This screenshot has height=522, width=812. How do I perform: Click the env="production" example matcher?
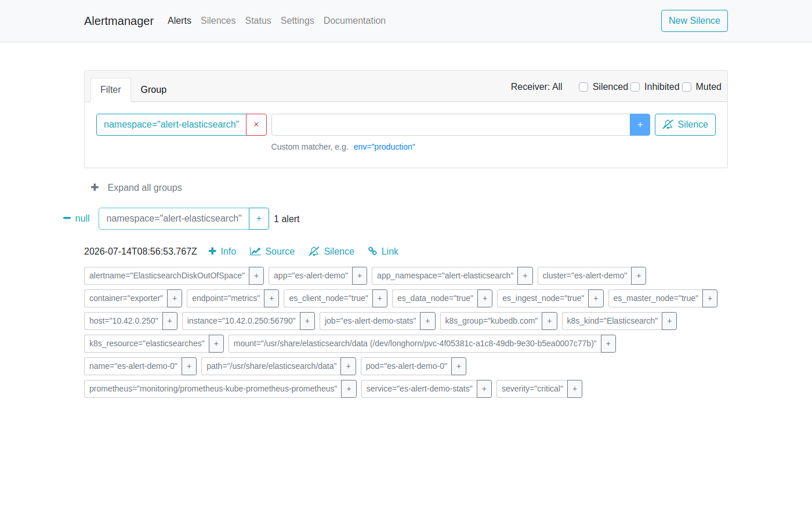(x=385, y=147)
